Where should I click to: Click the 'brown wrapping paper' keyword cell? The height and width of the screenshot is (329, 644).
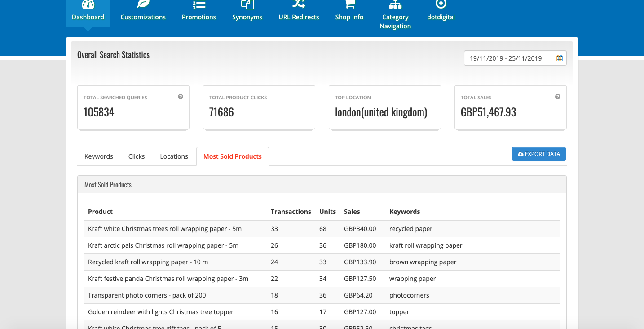coord(423,262)
